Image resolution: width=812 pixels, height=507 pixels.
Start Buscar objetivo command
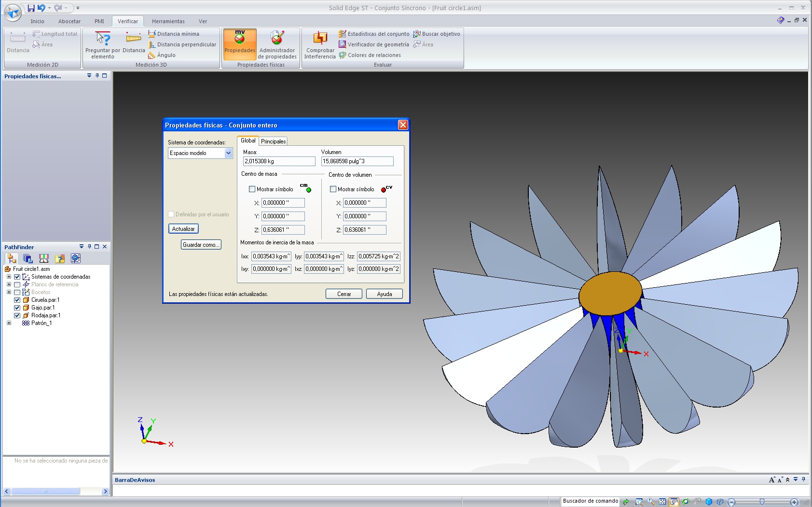point(437,34)
